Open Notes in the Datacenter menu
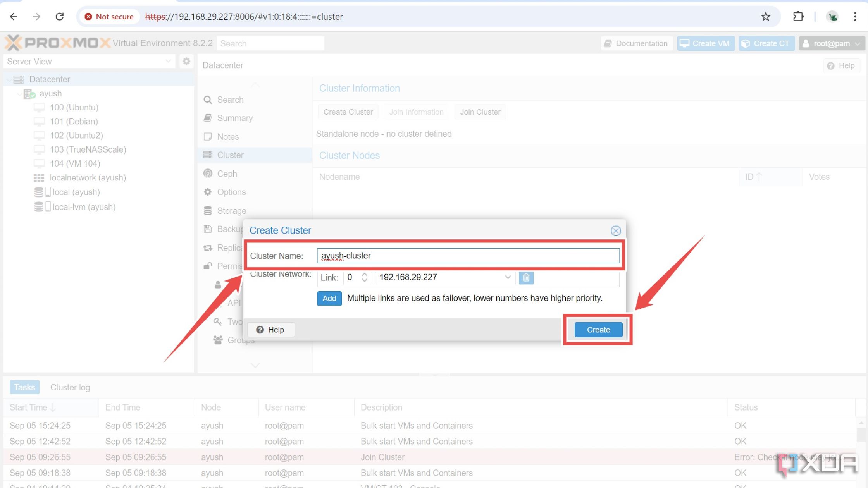 point(228,137)
